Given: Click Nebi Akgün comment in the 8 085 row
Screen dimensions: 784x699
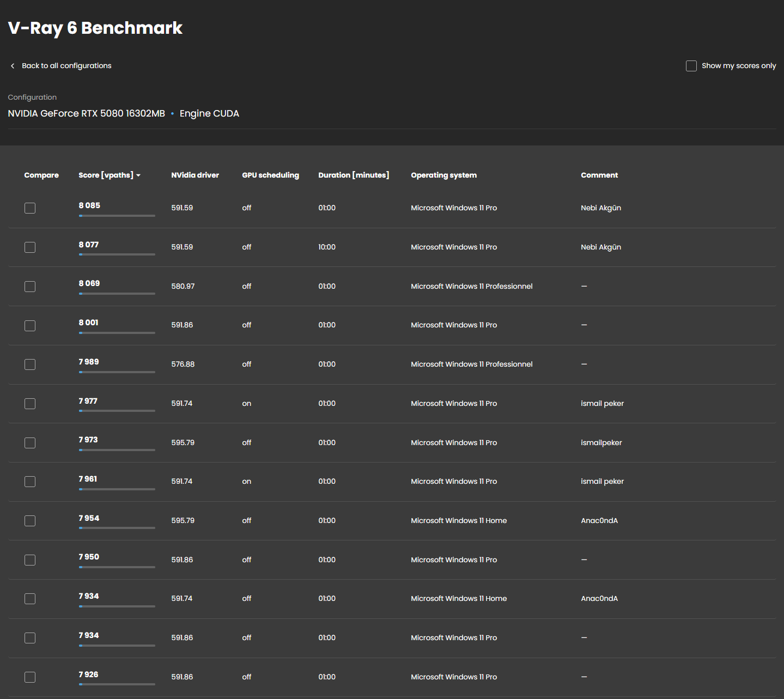Looking at the screenshot, I should tap(601, 208).
